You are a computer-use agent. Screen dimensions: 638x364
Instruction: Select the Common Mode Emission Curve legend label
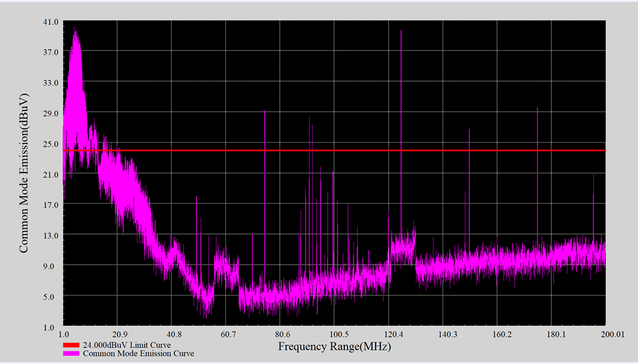pos(139,354)
